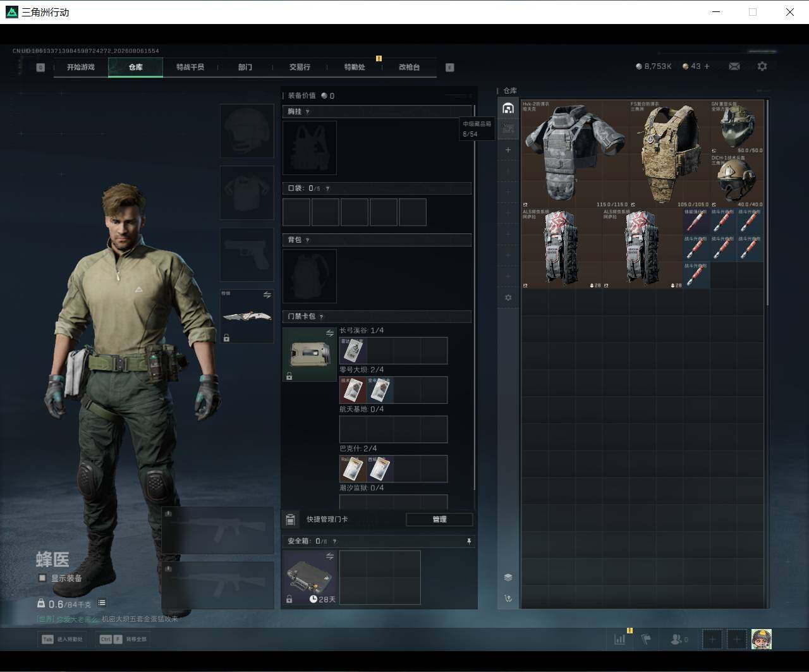Click the keycard case icon
Screen dimensions: 809x672
(310, 355)
